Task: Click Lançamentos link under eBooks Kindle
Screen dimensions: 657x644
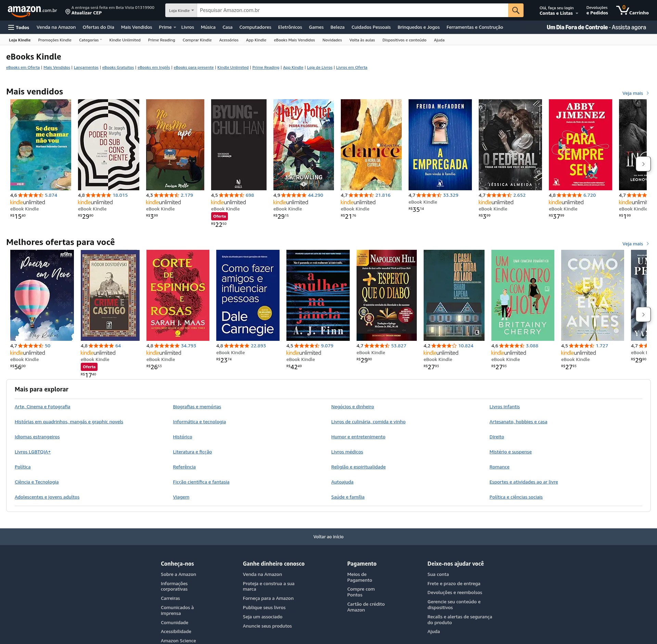Action: tap(86, 67)
